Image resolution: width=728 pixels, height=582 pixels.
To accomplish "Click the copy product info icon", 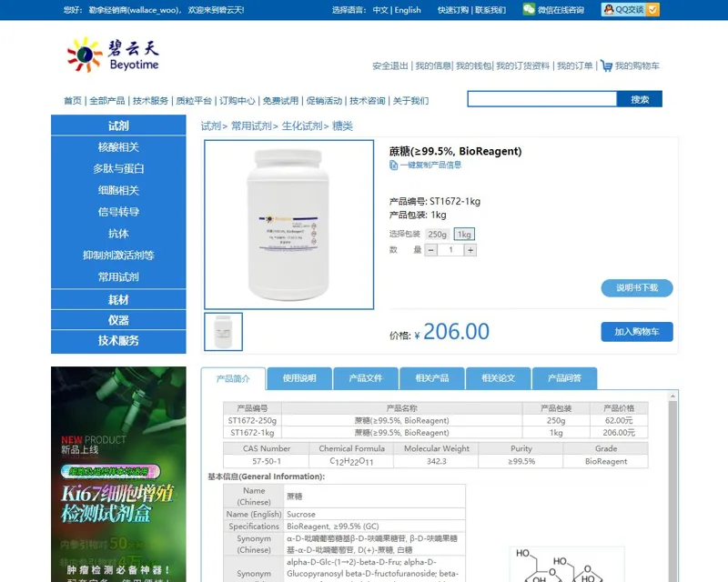I will (x=393, y=165).
